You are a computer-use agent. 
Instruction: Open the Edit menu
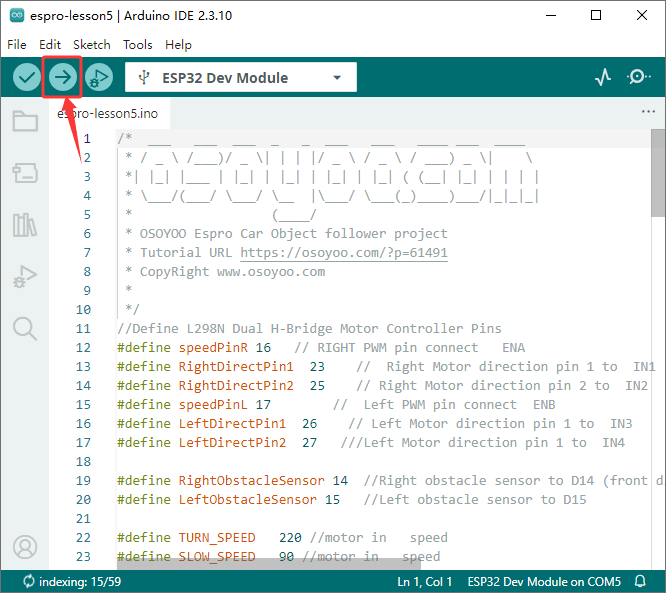(50, 45)
